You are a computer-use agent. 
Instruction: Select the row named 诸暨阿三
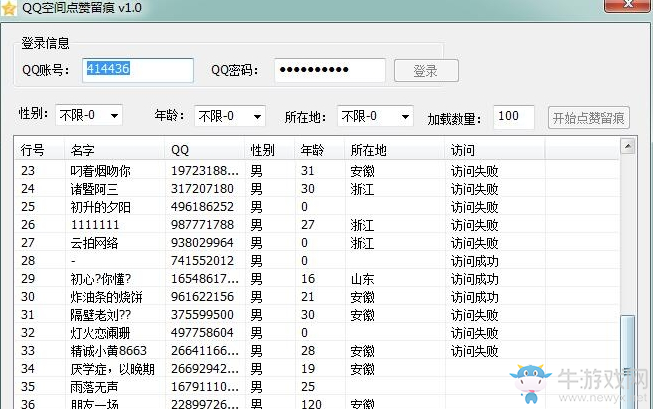pyautogui.click(x=317, y=189)
